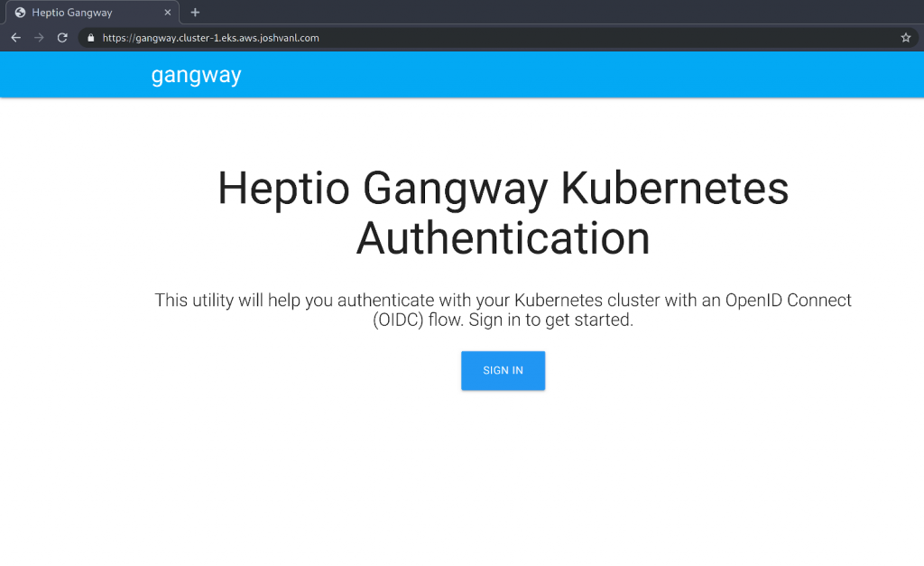The width and height of the screenshot is (924, 566).
Task: Open a new tab with plus icon
Action: click(195, 13)
